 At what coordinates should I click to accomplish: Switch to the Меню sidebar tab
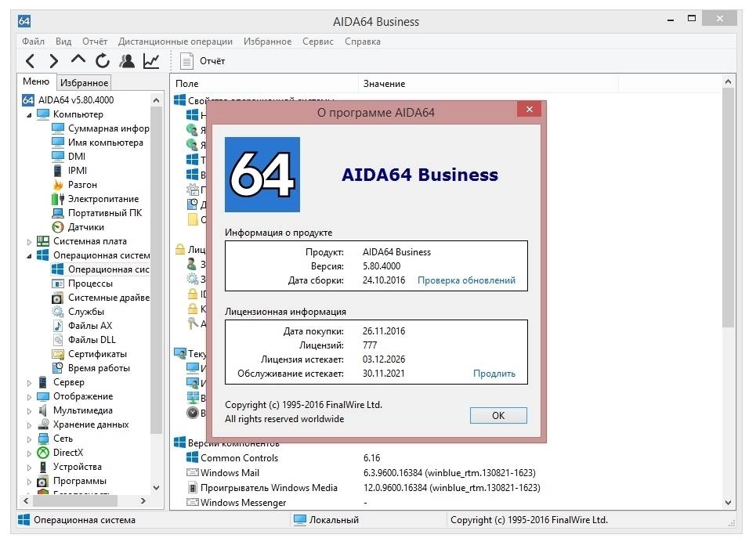click(36, 81)
